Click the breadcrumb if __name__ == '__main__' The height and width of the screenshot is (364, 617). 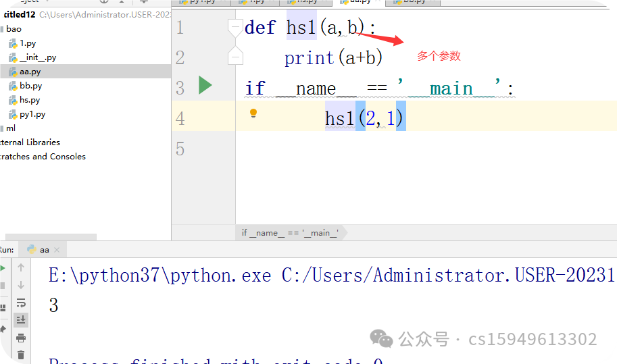tap(290, 233)
